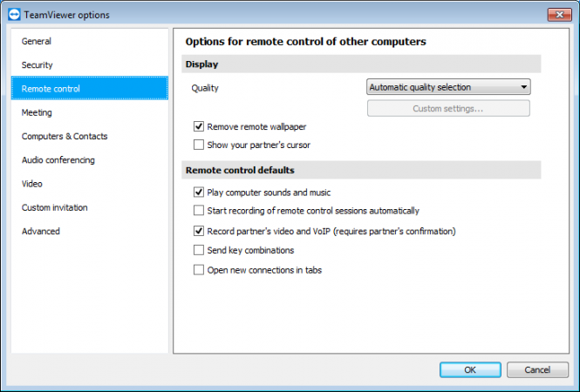Tick Send key combinations checkbox
The width and height of the screenshot is (580, 392).
199,250
